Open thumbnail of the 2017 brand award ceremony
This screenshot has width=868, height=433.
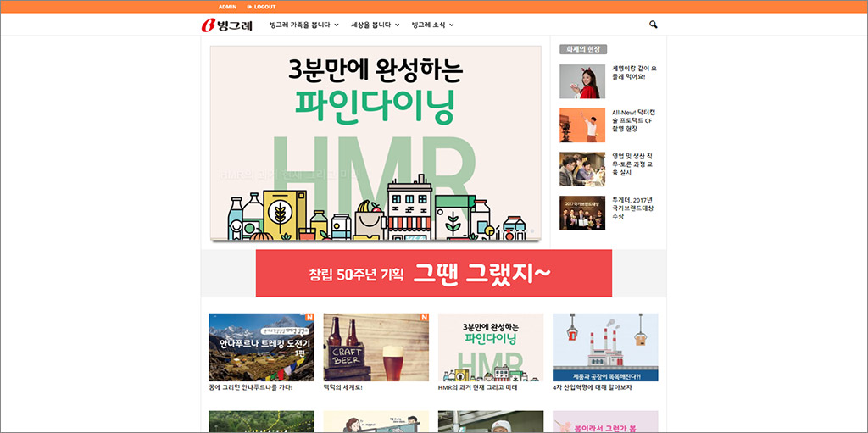click(581, 213)
